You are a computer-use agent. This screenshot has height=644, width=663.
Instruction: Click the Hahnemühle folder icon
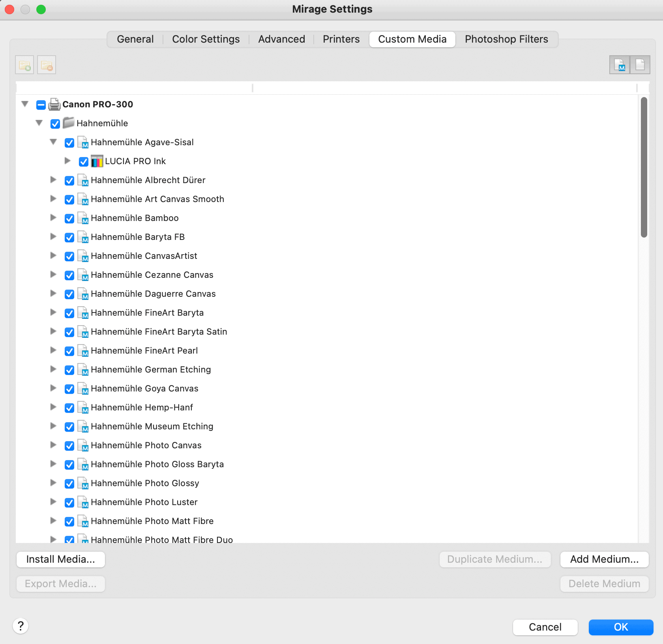69,123
